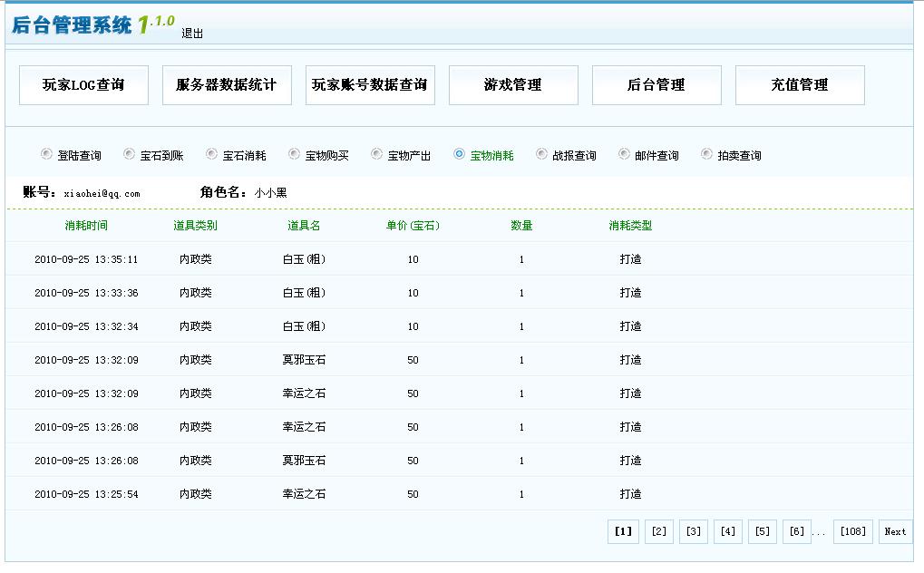Select the 宝石到账 radio option
This screenshot has width=924, height=573.
click(x=130, y=155)
